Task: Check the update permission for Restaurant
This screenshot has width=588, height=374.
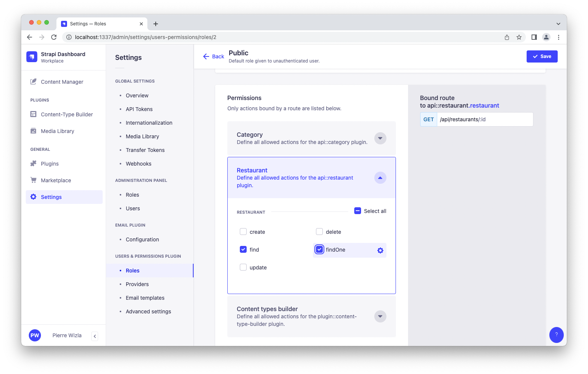Action: click(x=243, y=267)
